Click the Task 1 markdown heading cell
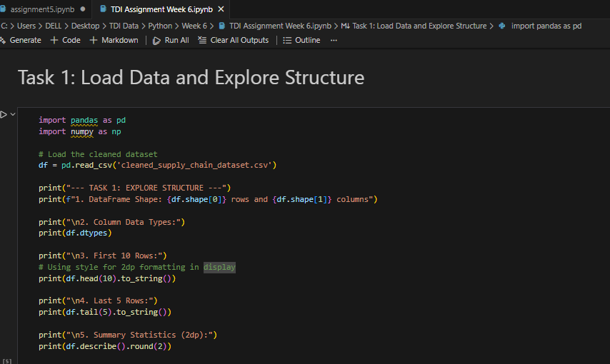The width and height of the screenshot is (610, 364). coord(191,78)
